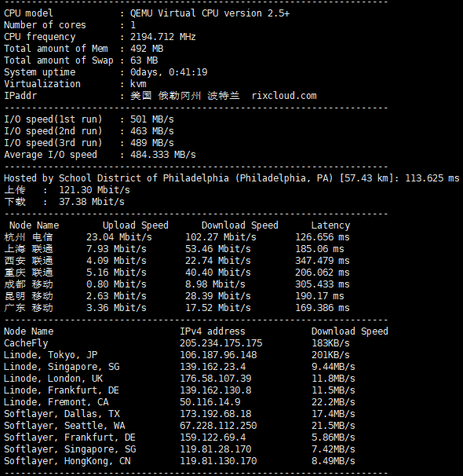This screenshot has width=463, height=476.
Task: Click the Linode Frankfurt IP 139.162.130.8
Action: click(x=215, y=390)
